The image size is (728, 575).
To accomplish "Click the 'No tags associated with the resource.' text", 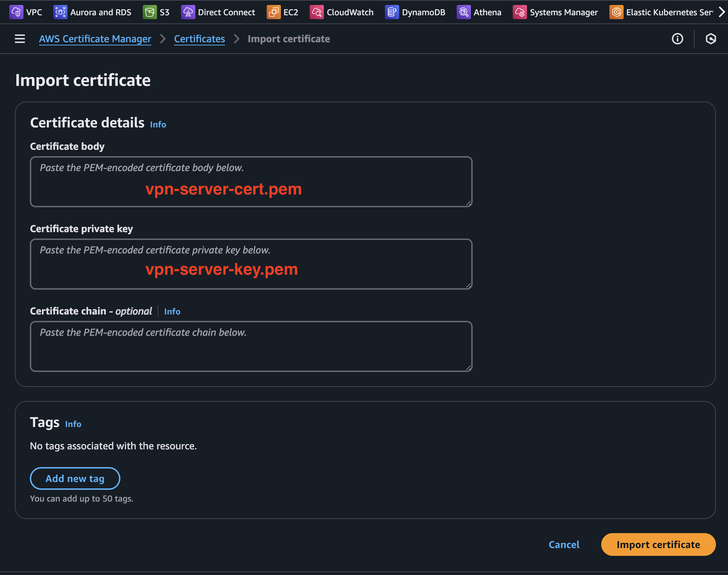I will click(113, 446).
